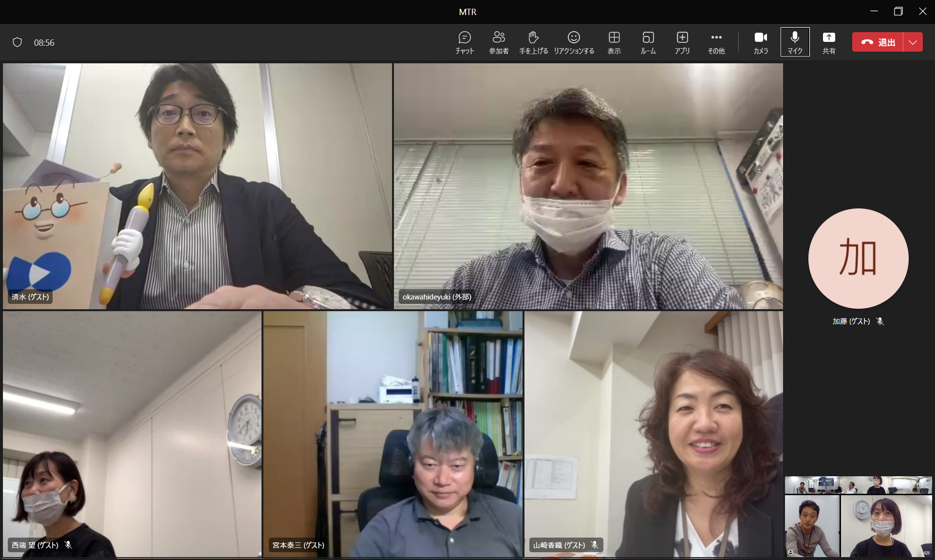The width and height of the screenshot is (935, 560).
Task: Open リアクションする reactions menu
Action: coord(574,42)
